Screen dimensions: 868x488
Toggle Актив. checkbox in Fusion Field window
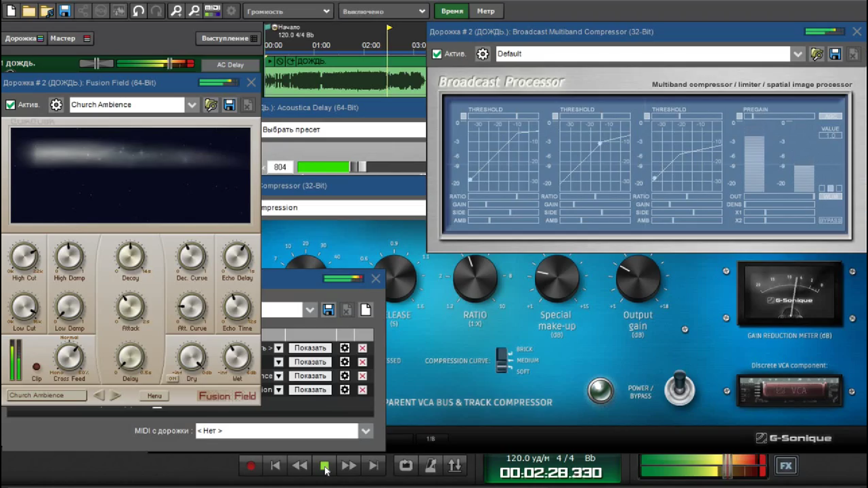tap(10, 105)
